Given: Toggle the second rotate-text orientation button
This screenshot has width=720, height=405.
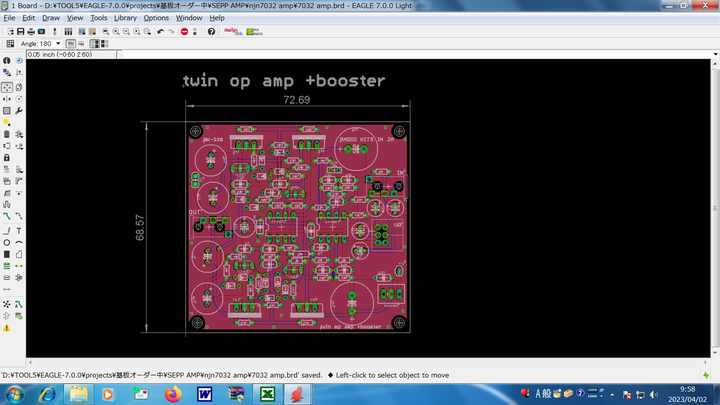Looking at the screenshot, I should 81,44.
